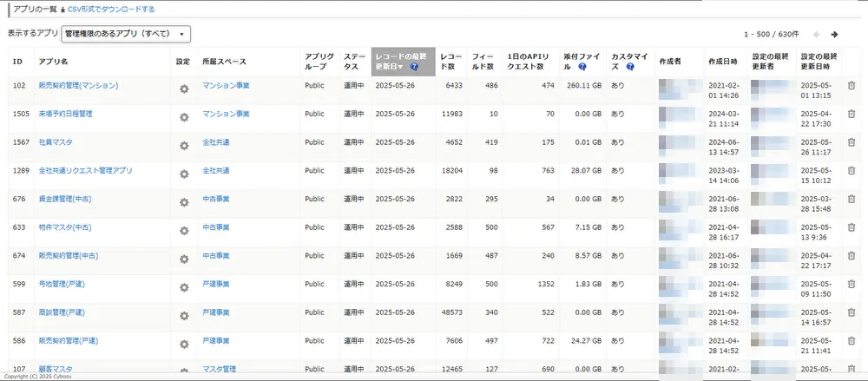
Task: Click help icon in レコードの最終更新日 header
Action: click(x=414, y=67)
